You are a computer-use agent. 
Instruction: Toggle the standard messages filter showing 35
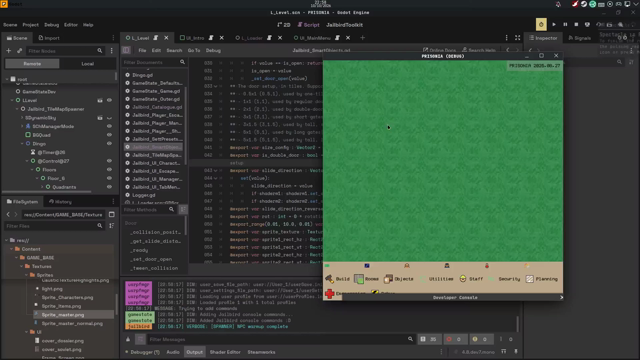pos(429,339)
